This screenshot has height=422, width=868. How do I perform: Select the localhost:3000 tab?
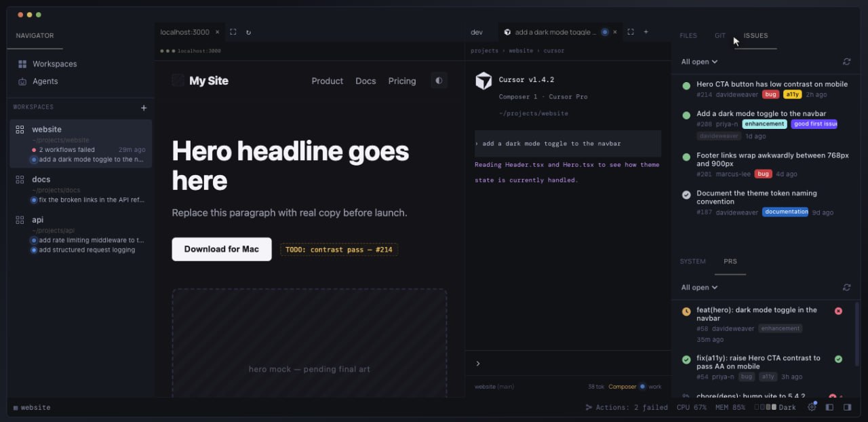(x=185, y=32)
